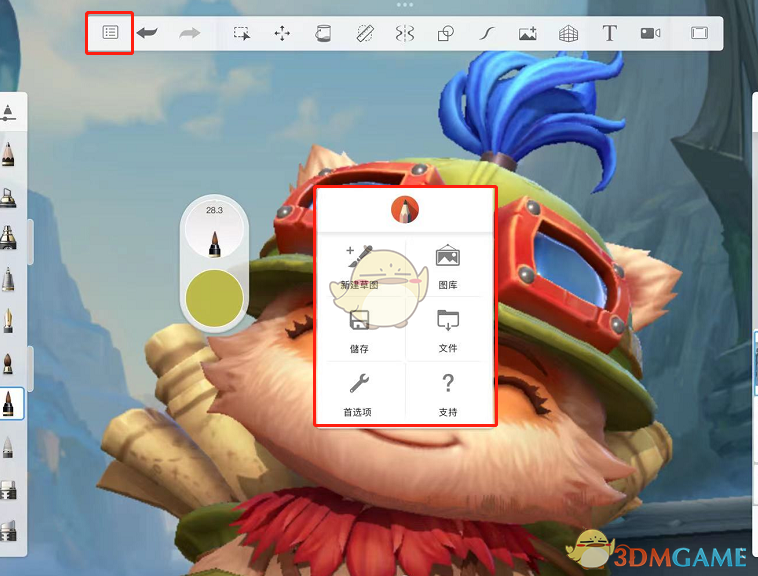Screen dimensions: 758x576
Task: Open 首选项 preferences
Action: tap(358, 394)
